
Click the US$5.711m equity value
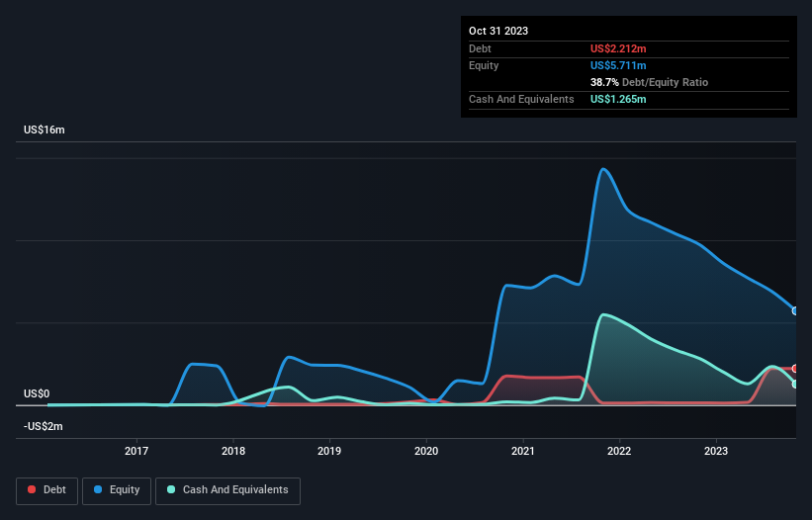[x=618, y=65]
